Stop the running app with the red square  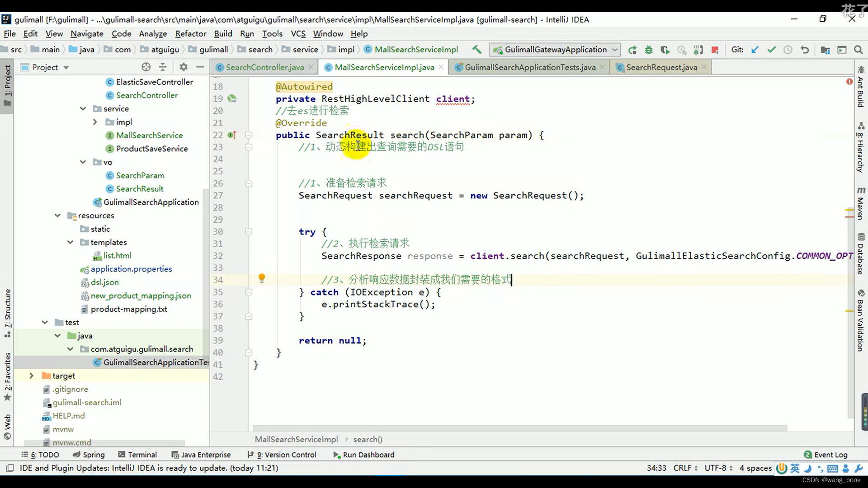pyautogui.click(x=715, y=50)
